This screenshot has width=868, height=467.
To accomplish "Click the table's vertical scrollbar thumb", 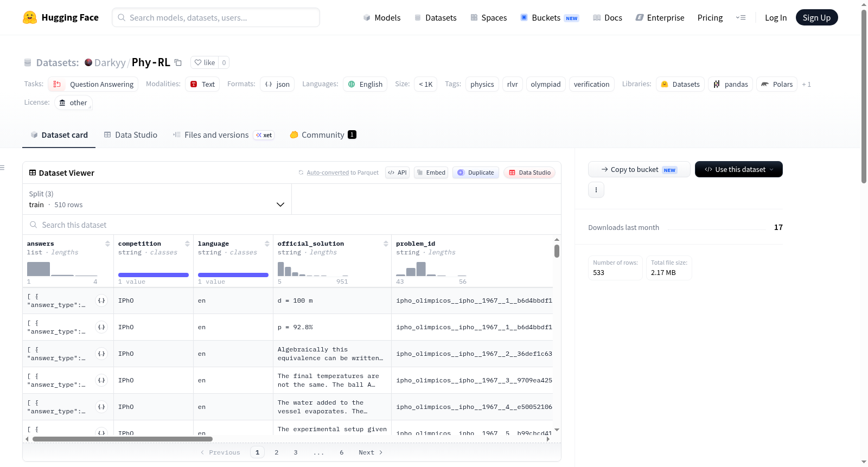I will tap(557, 251).
